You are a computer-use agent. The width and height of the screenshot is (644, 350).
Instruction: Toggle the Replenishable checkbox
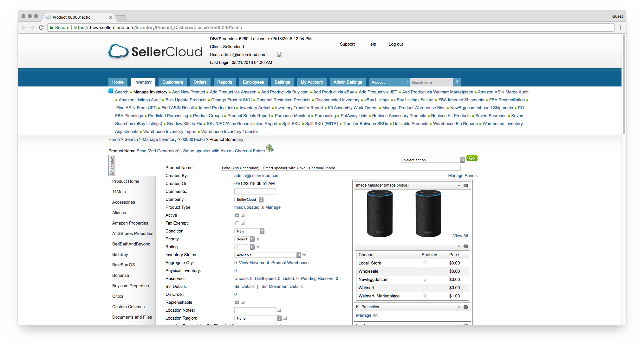tap(237, 302)
